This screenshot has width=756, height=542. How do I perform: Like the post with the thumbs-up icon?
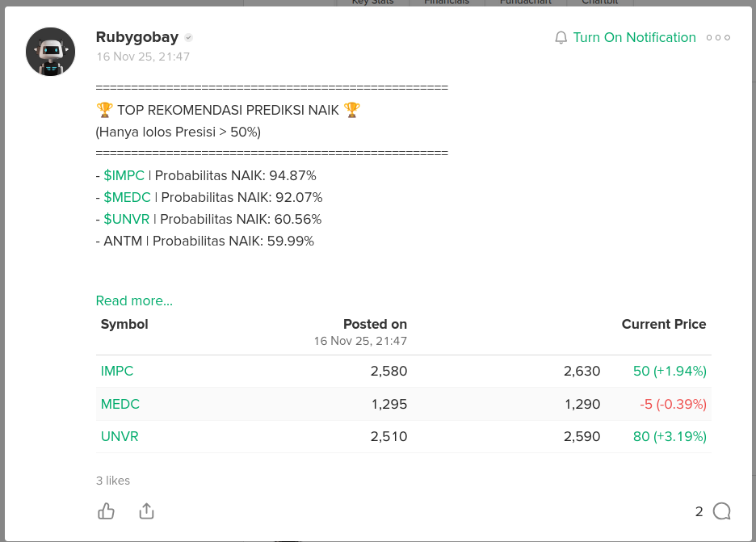point(106,510)
